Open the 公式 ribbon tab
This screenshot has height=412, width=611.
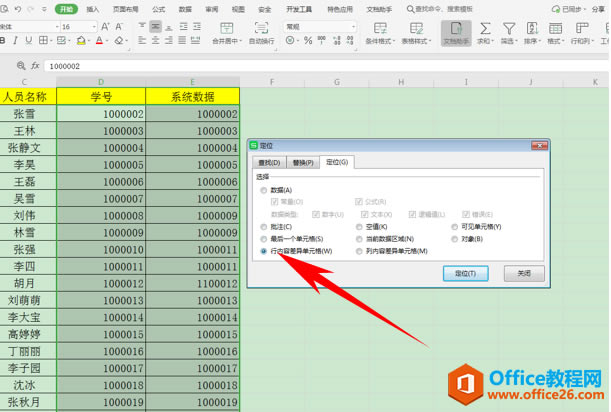point(159,8)
